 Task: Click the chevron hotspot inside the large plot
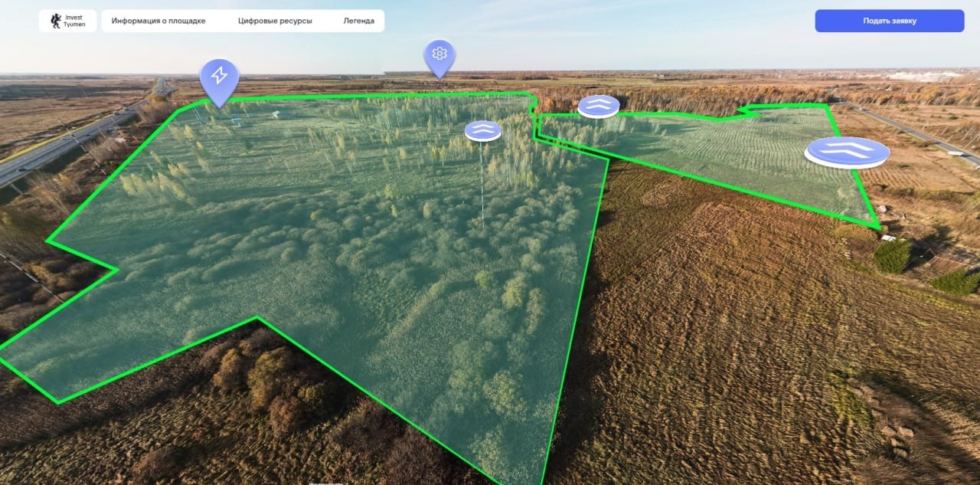tap(483, 131)
